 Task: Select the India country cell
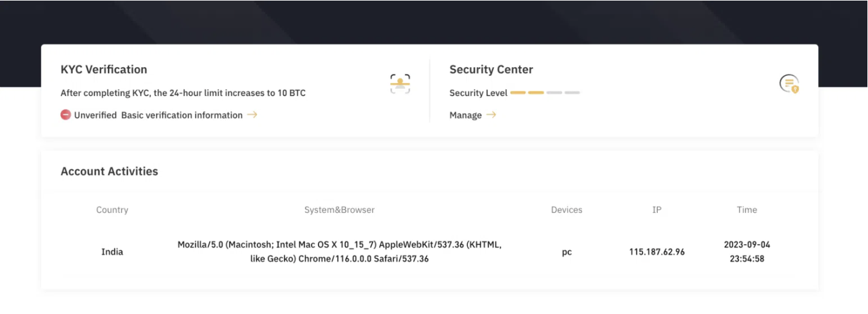coord(112,252)
